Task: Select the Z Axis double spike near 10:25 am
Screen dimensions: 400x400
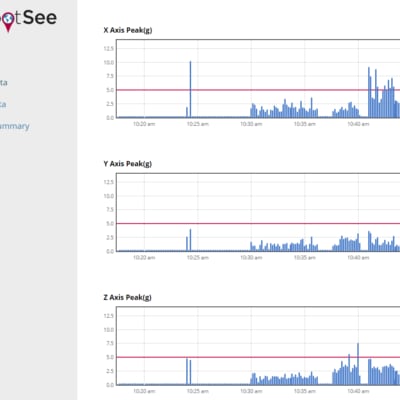Action: (189, 371)
